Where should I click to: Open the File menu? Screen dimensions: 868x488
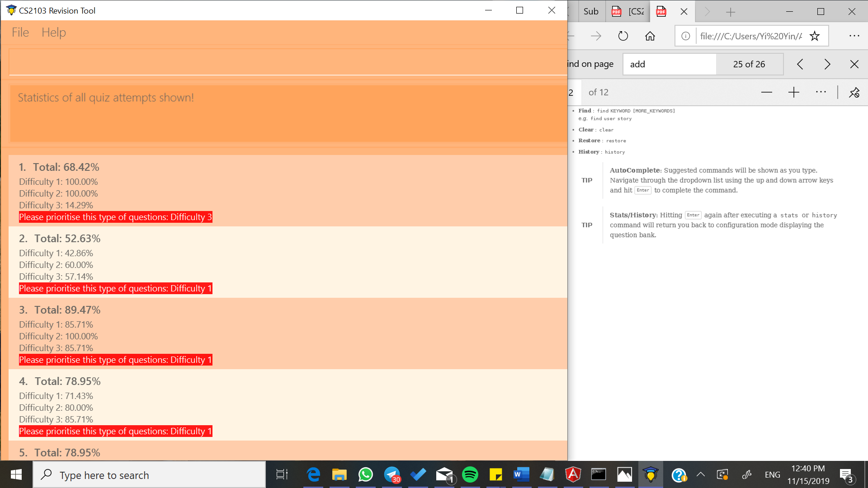tap(20, 33)
